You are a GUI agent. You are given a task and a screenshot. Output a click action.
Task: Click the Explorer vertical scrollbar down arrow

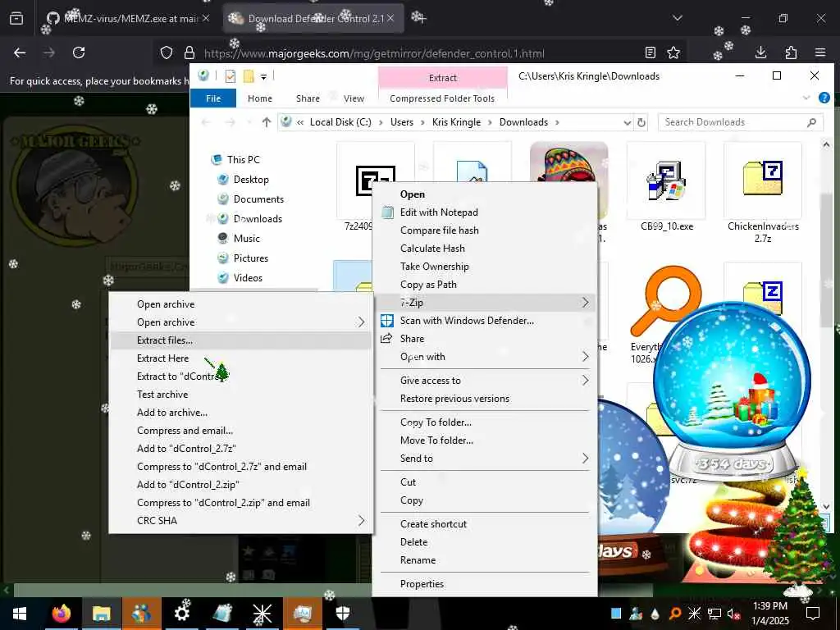826,506
